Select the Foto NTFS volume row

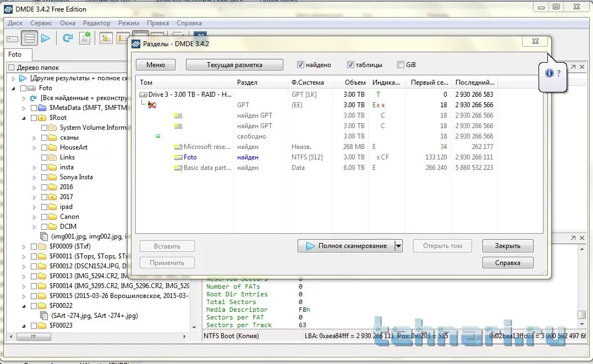pos(190,157)
